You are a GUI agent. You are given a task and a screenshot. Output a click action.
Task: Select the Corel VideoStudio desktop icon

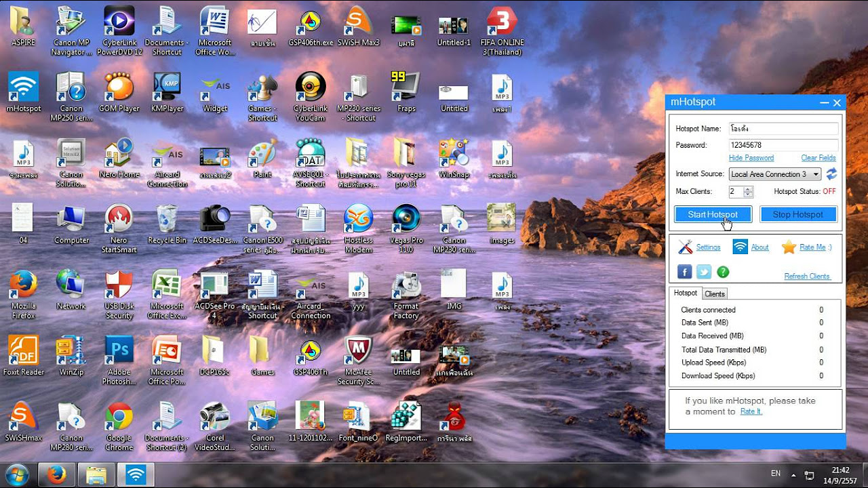tap(215, 426)
